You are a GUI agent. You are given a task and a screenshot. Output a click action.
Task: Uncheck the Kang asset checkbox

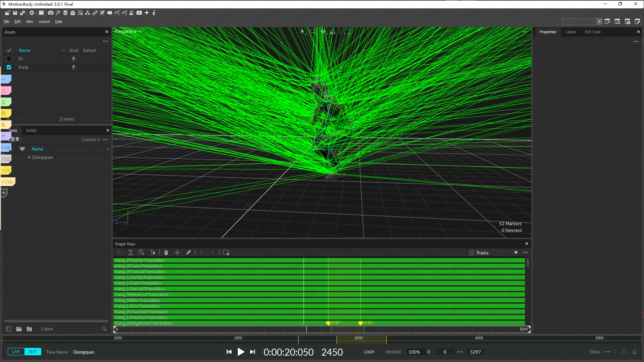(9, 67)
